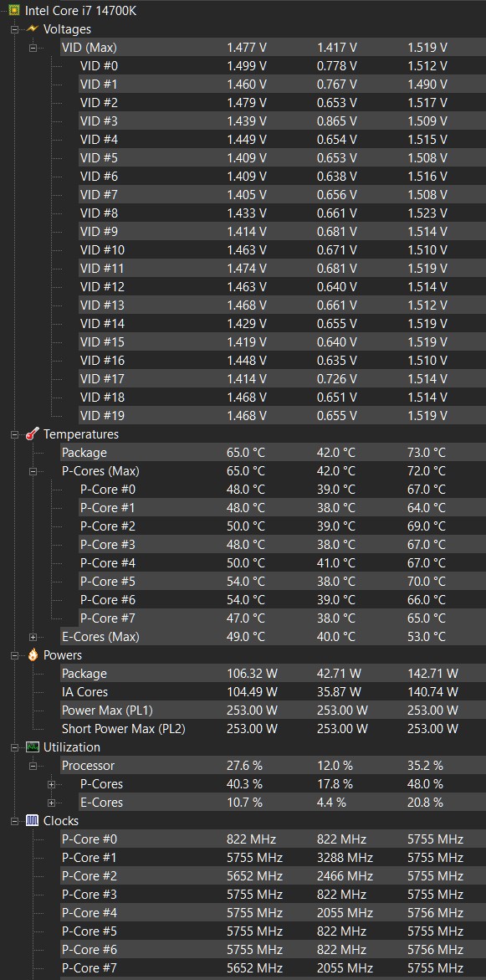486x980 pixels.
Task: Select the E-Cores utilization row
Action: 283,803
